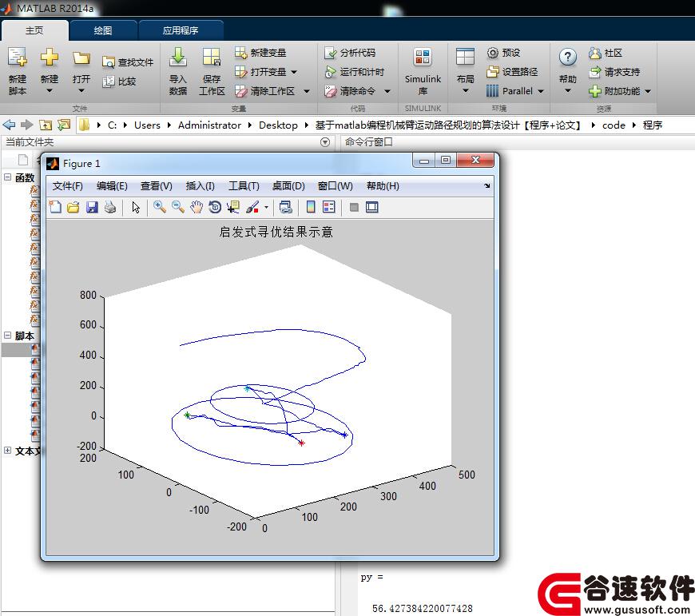This screenshot has height=616, width=695.
Task: Expand Clear Commands (清除命令) dropdown
Action: tap(387, 91)
